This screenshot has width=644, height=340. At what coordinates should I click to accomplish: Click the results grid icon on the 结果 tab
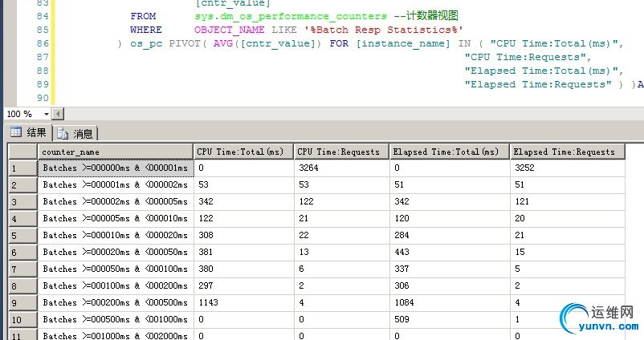tap(16, 132)
